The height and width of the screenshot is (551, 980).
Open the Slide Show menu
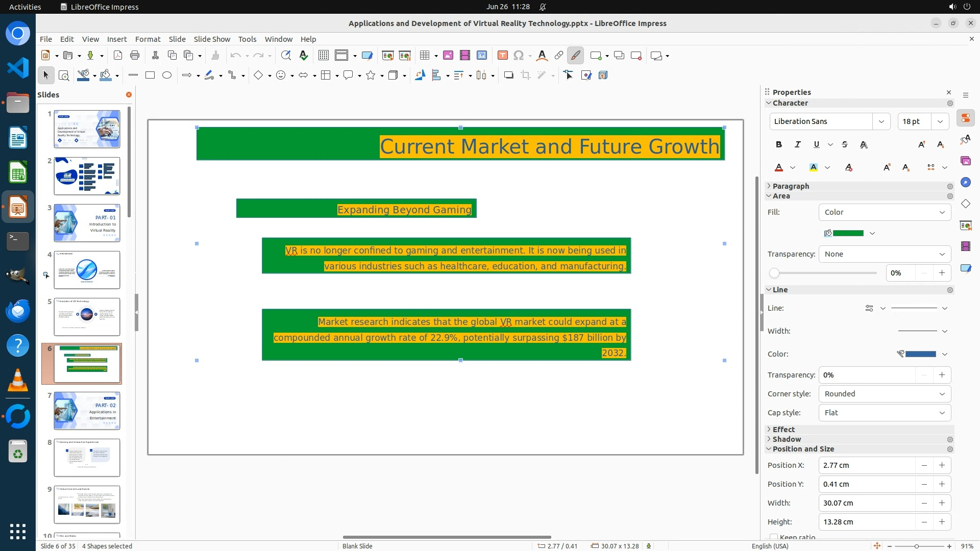tap(212, 39)
